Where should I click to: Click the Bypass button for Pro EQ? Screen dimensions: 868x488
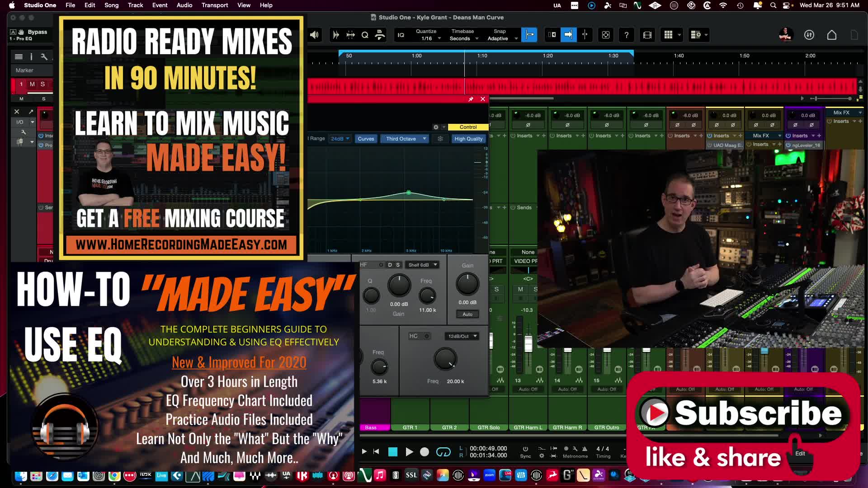tap(37, 32)
